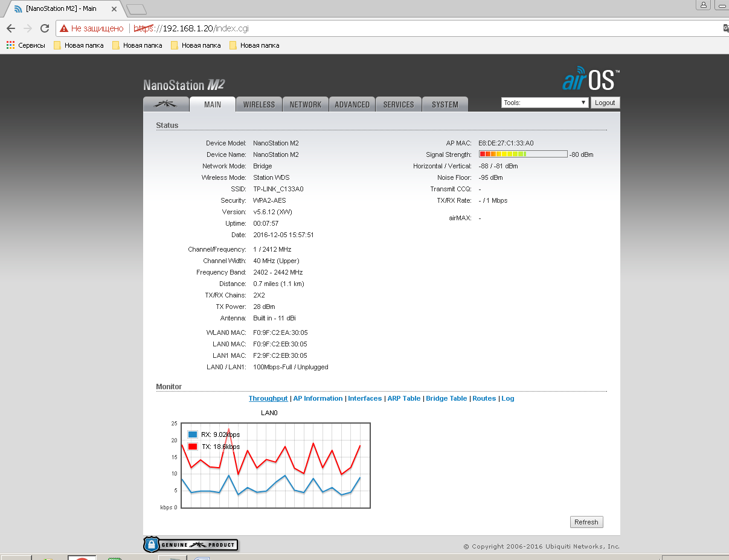Click the Chrome user profile icon
This screenshot has width=729, height=560.
coord(703,5)
